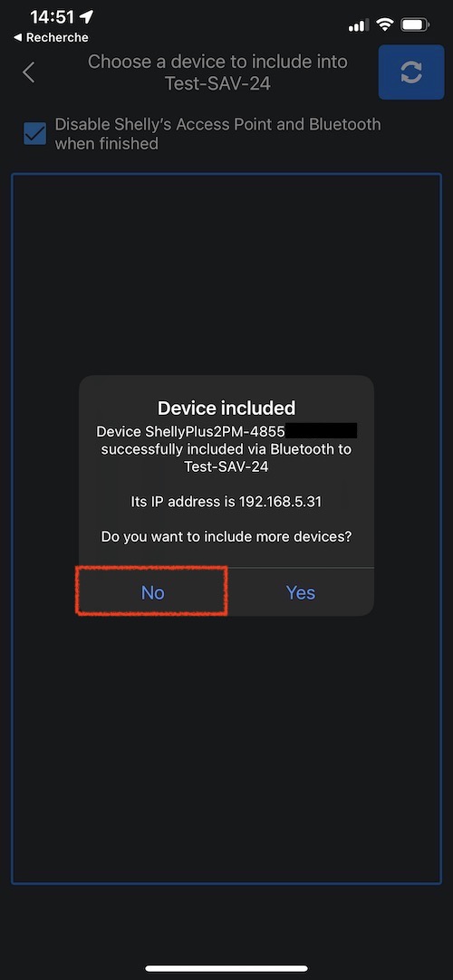Image resolution: width=453 pixels, height=980 pixels.
Task: Tap the battery indicator icon
Action: 415,25
